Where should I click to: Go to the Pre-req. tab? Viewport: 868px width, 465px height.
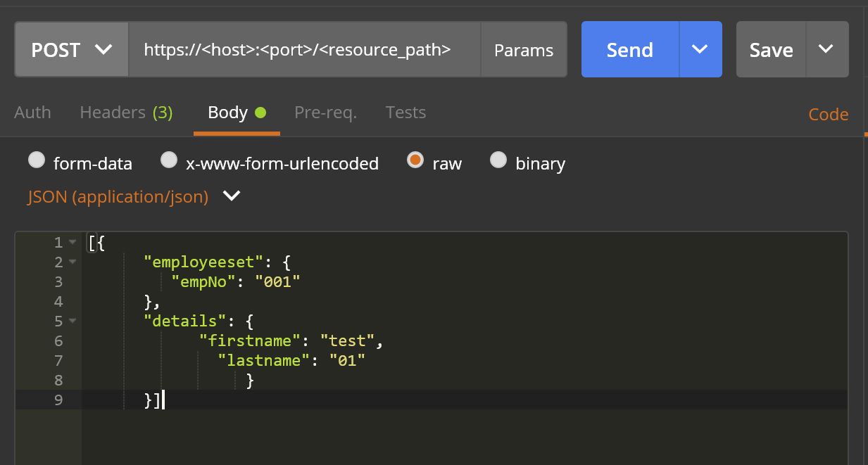point(325,113)
